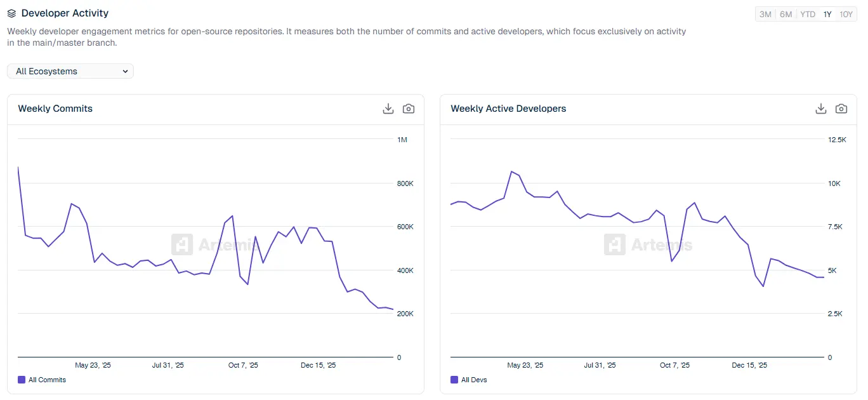The height and width of the screenshot is (400, 868).
Task: Click the purple square next to All Commits
Action: tap(21, 379)
